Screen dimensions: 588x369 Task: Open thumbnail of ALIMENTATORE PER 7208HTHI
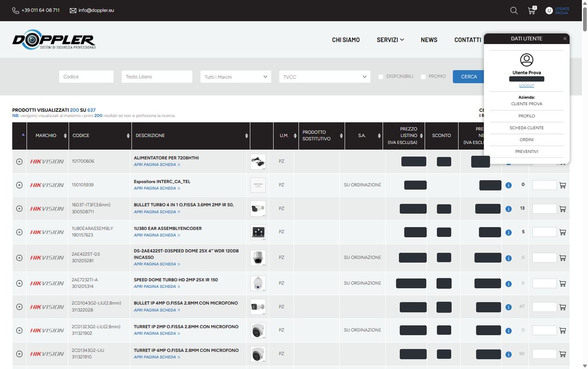tap(258, 162)
